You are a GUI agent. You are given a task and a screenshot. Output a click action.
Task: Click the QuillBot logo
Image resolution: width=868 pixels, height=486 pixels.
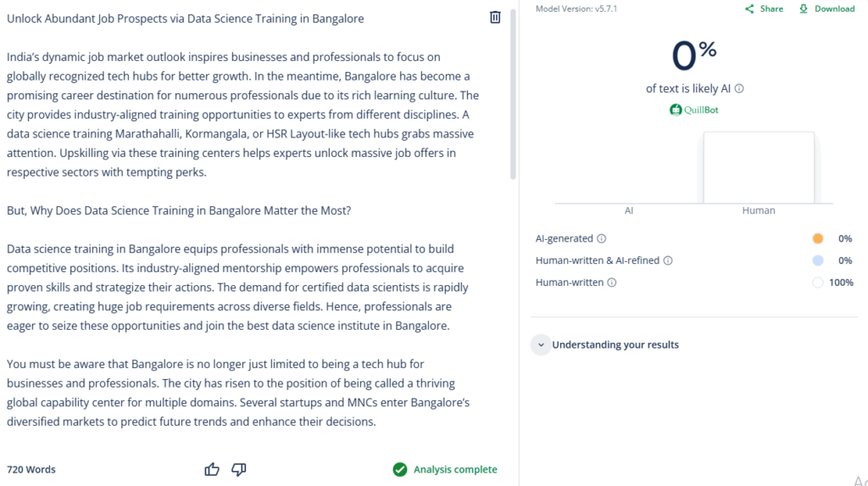[x=694, y=109]
